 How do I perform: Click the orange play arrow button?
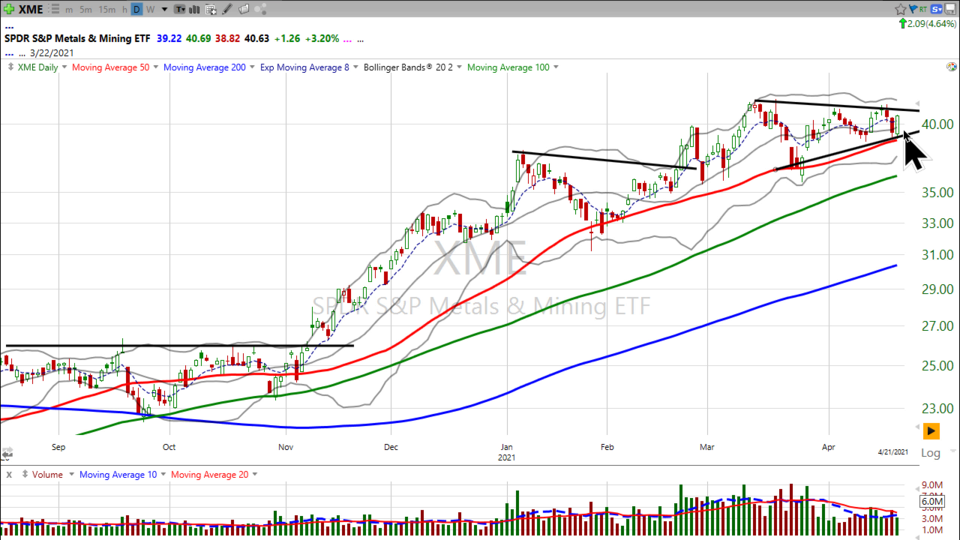[931, 431]
